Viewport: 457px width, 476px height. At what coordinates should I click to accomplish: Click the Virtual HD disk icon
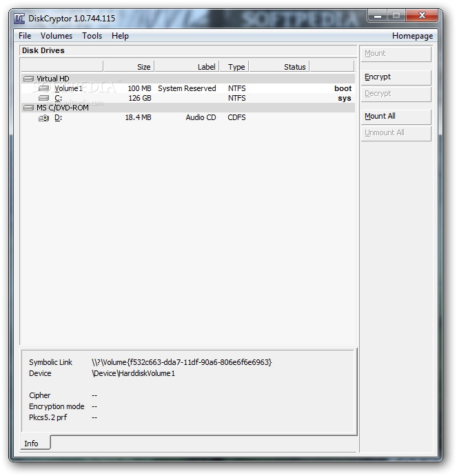click(28, 79)
